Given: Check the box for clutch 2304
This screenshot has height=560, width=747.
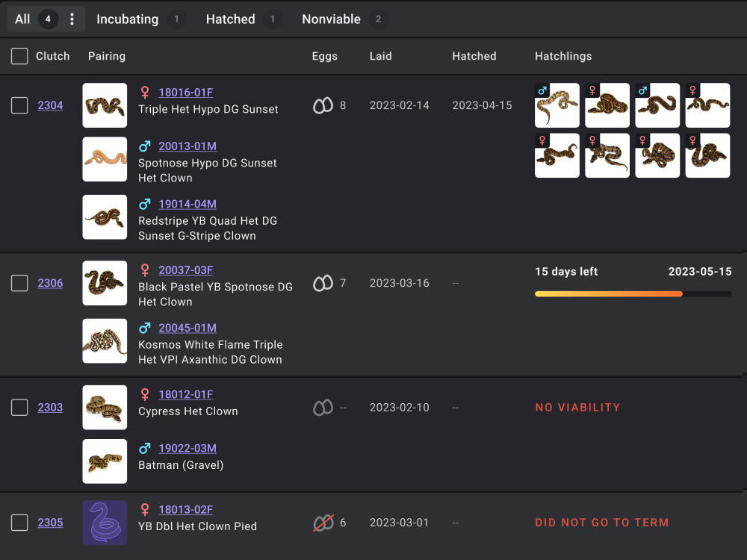Looking at the screenshot, I should (x=19, y=105).
